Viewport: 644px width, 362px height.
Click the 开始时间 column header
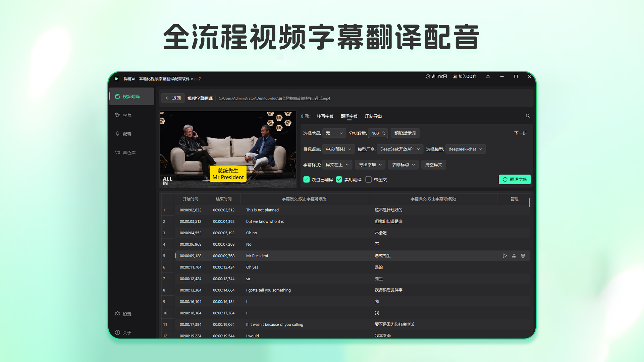point(191,199)
